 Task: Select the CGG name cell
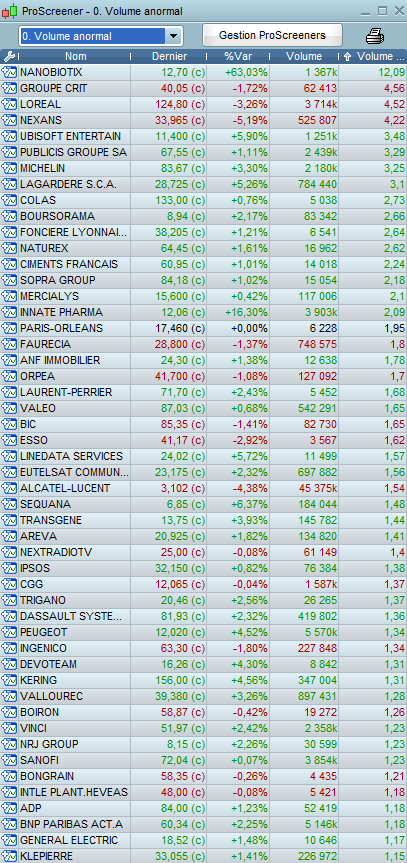74,584
